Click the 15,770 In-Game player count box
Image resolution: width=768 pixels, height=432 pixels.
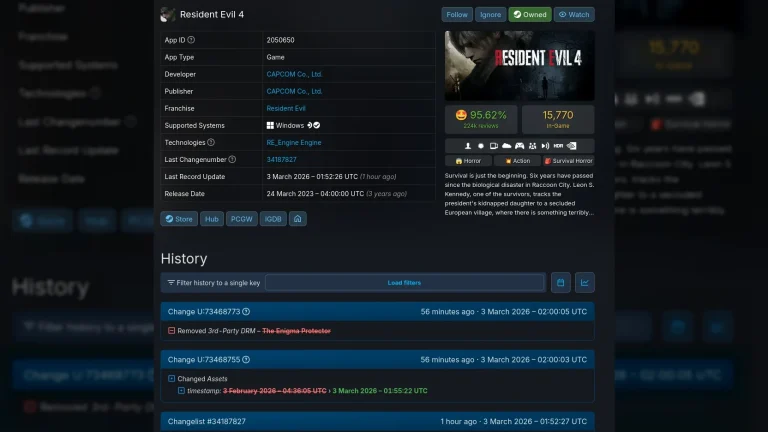pos(558,119)
